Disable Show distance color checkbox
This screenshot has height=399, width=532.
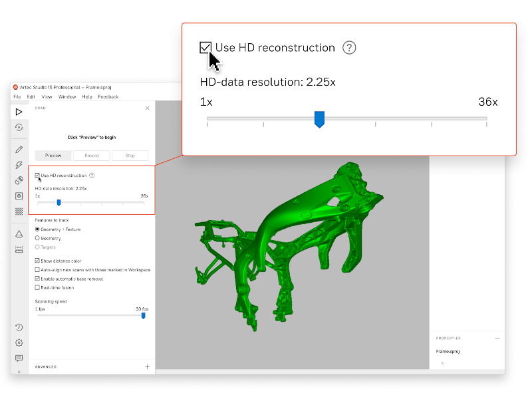37,261
